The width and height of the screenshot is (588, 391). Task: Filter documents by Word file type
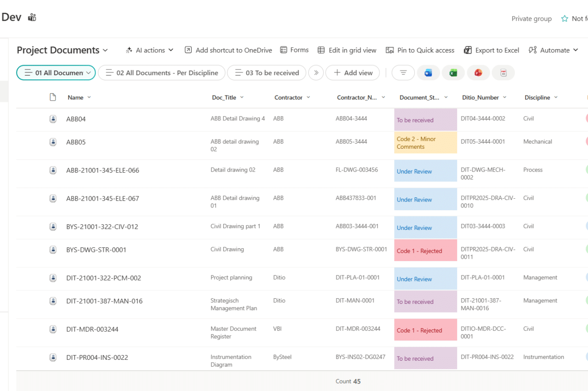429,73
